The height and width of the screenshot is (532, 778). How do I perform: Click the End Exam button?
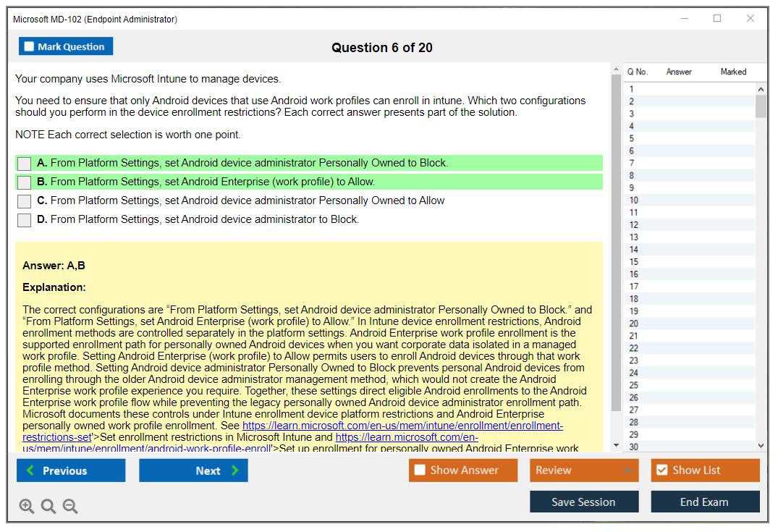pyautogui.click(x=705, y=502)
